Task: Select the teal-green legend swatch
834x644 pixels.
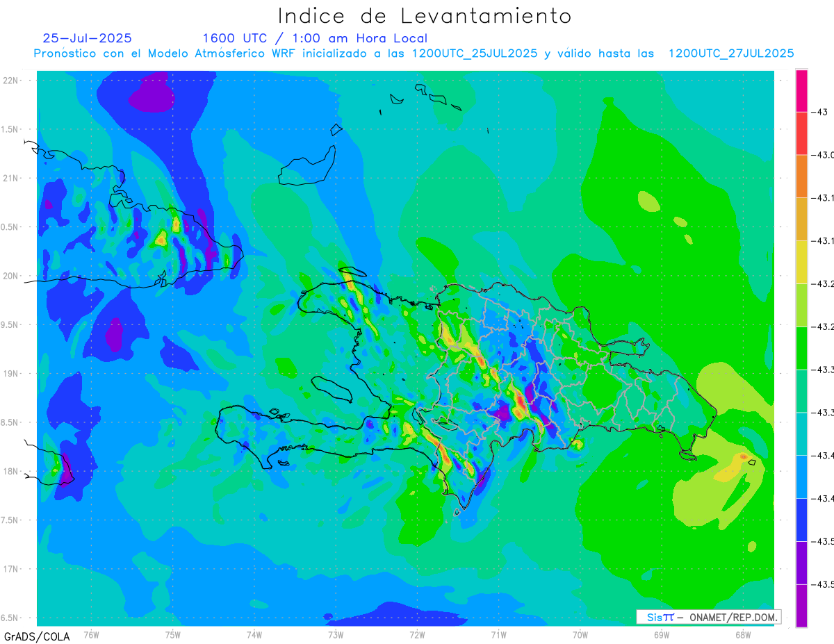Action: tap(801, 391)
